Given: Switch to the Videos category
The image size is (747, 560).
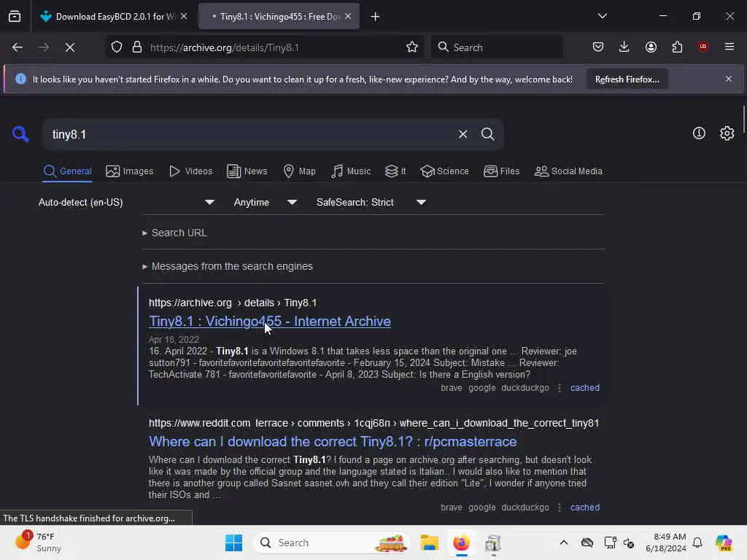Looking at the screenshot, I should point(190,171).
